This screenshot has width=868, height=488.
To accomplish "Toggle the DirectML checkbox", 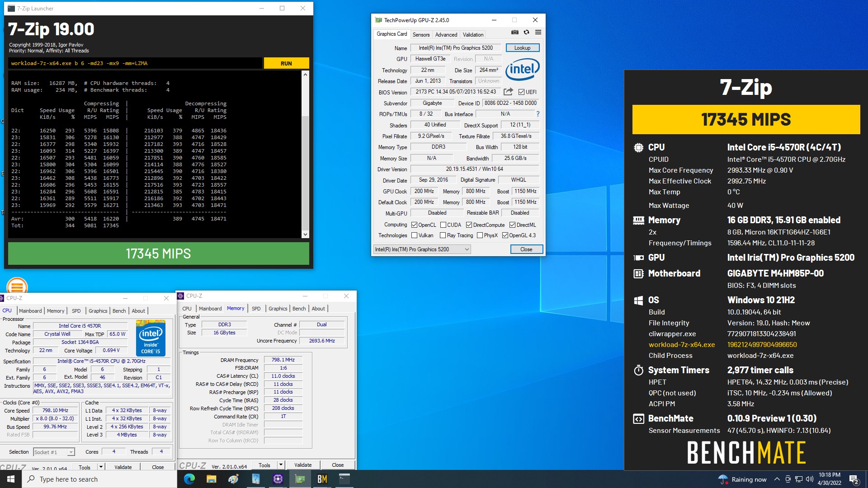I will [x=512, y=225].
